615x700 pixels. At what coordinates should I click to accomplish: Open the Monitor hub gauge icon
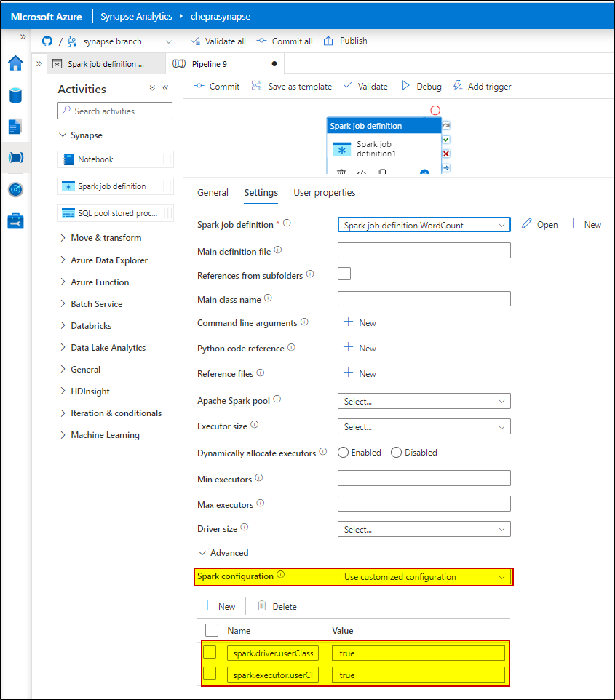[15, 190]
